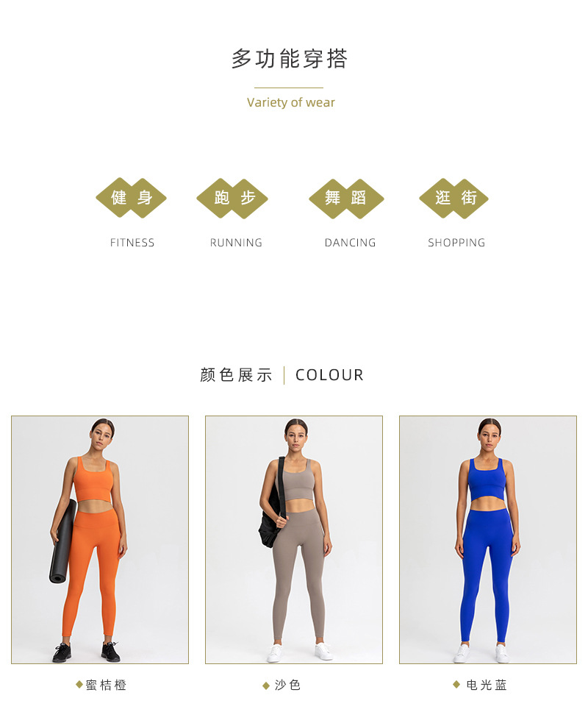Viewport: 588px width, 709px height.
Task: Choose the 沙色 color name
Action: [x=287, y=685]
